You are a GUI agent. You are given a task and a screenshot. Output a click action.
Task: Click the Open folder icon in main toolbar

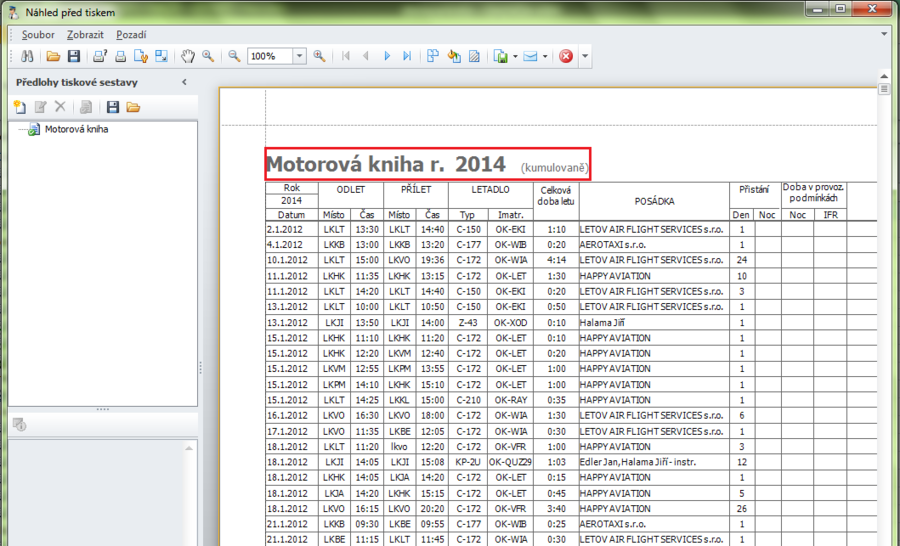[53, 57]
